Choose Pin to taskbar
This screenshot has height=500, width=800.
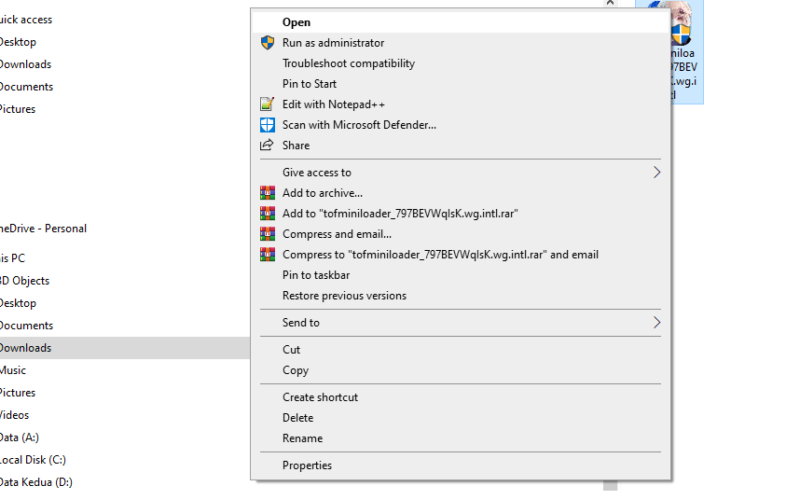(460, 275)
